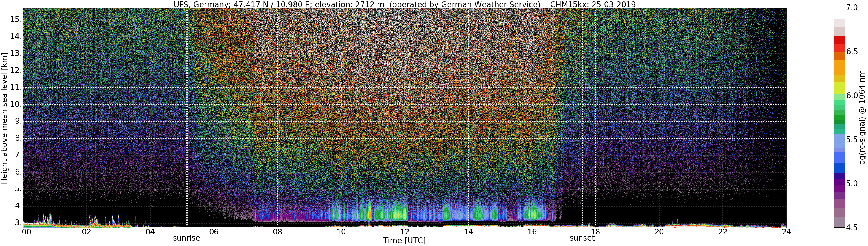The width and height of the screenshot is (868, 246).
Task: Click the dotted sunrise marker line in the plot
Action: pos(187,118)
